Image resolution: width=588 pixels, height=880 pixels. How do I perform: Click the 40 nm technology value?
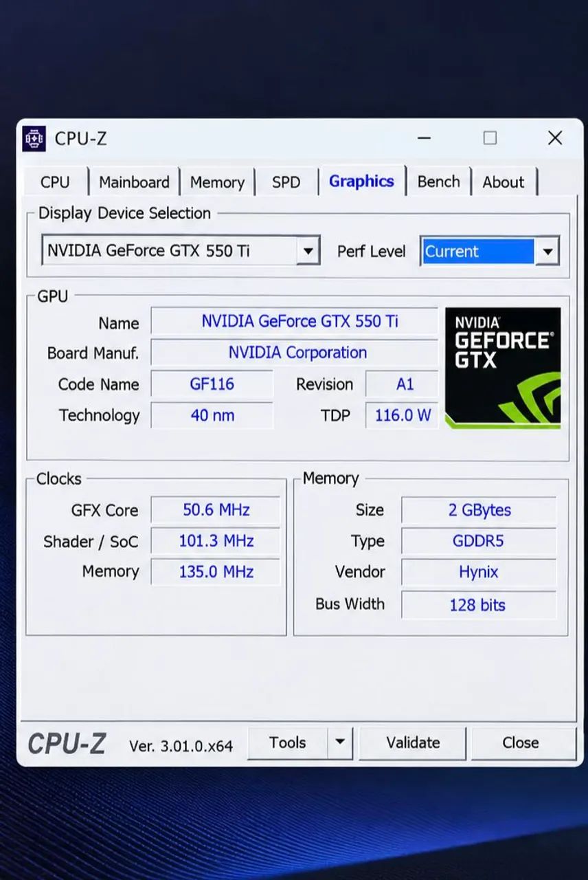click(212, 415)
